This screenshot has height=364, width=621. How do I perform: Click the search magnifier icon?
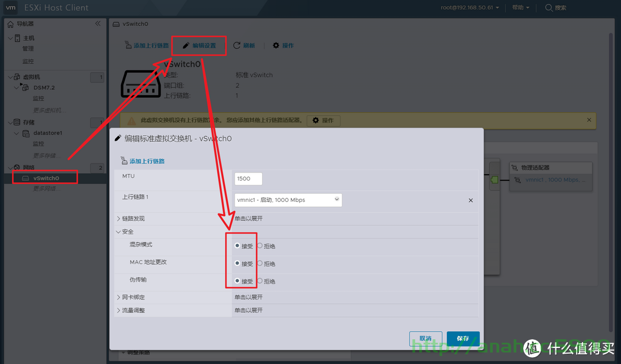(x=549, y=7)
